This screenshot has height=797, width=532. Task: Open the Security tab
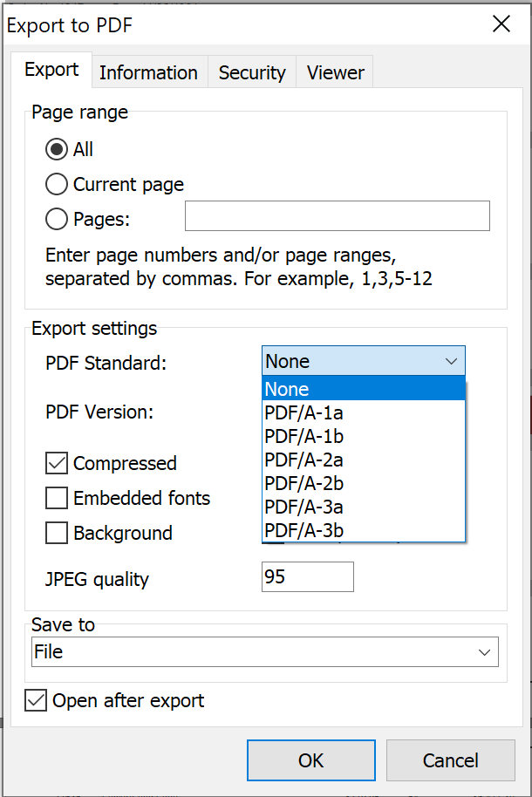tap(252, 72)
